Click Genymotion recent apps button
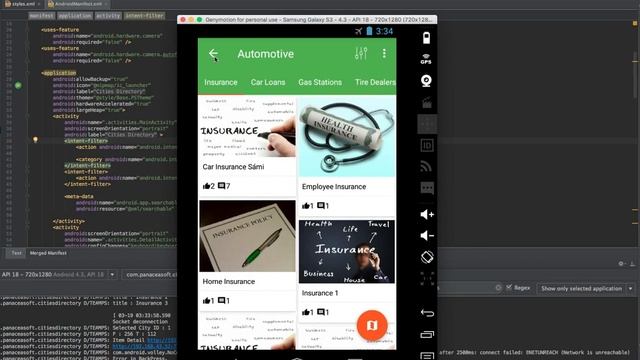This screenshot has height=360, width=640. click(x=427, y=335)
